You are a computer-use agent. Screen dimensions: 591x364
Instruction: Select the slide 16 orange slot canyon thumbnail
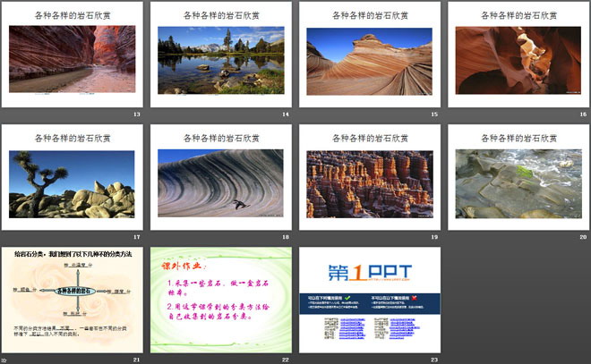(518, 60)
